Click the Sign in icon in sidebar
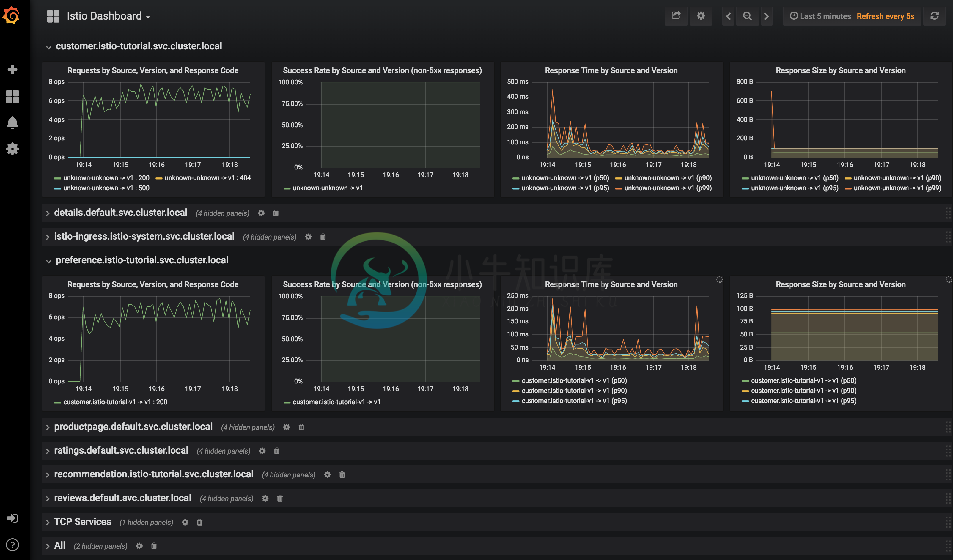953x560 pixels. click(x=12, y=518)
